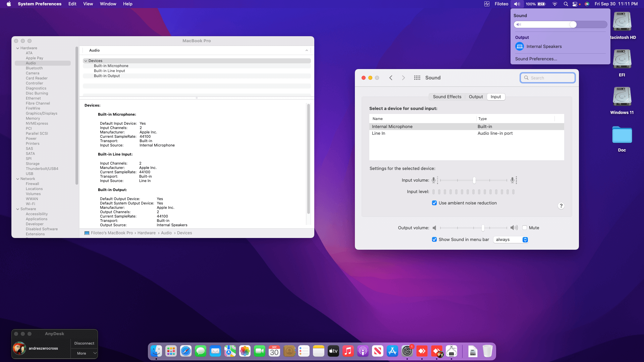Collapse the Software section in sidebar
Screen dimensions: 644x362
pos(18,209)
